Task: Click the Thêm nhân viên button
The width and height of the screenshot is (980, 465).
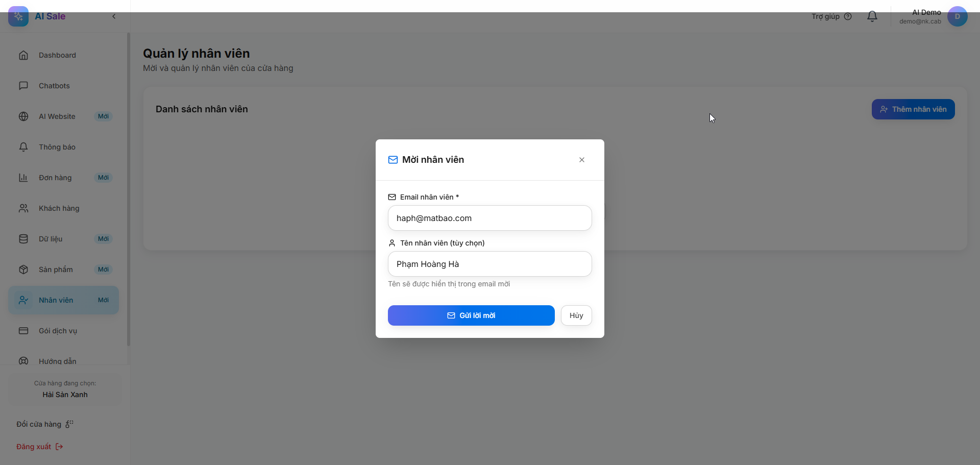Action: (x=913, y=109)
